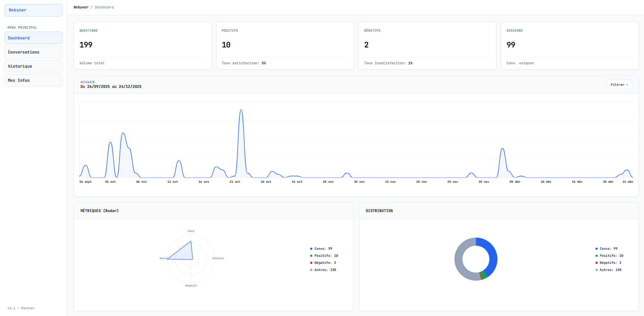Click the Dashboard breadcrumb entry

[104, 7]
